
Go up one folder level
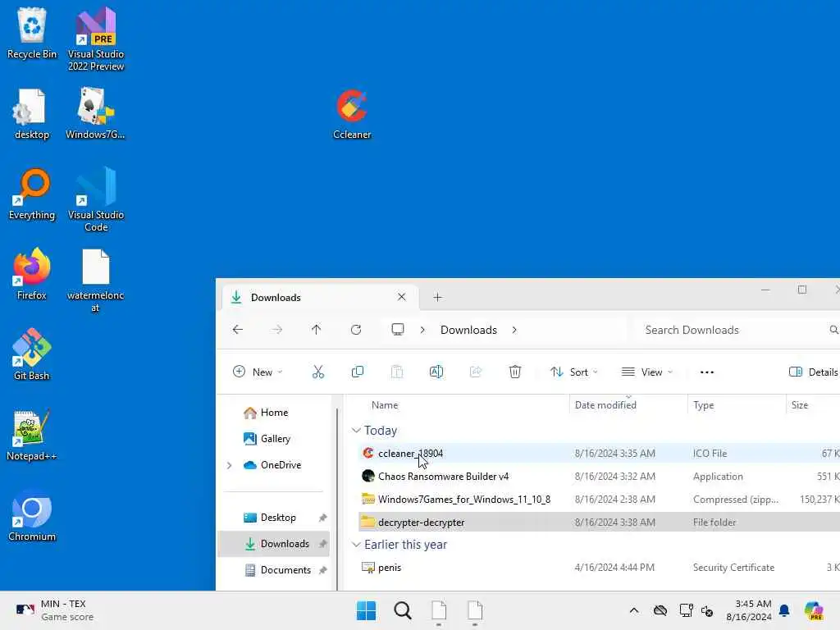tap(317, 330)
